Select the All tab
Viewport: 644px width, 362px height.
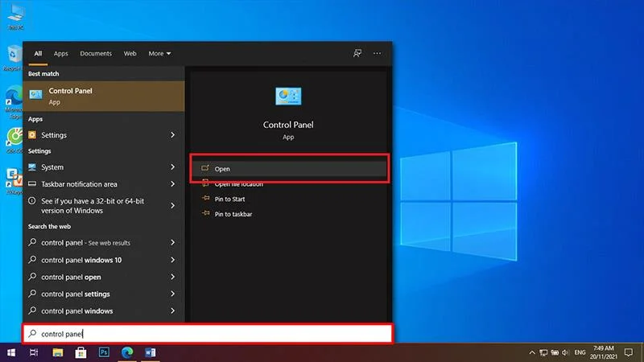(38, 53)
